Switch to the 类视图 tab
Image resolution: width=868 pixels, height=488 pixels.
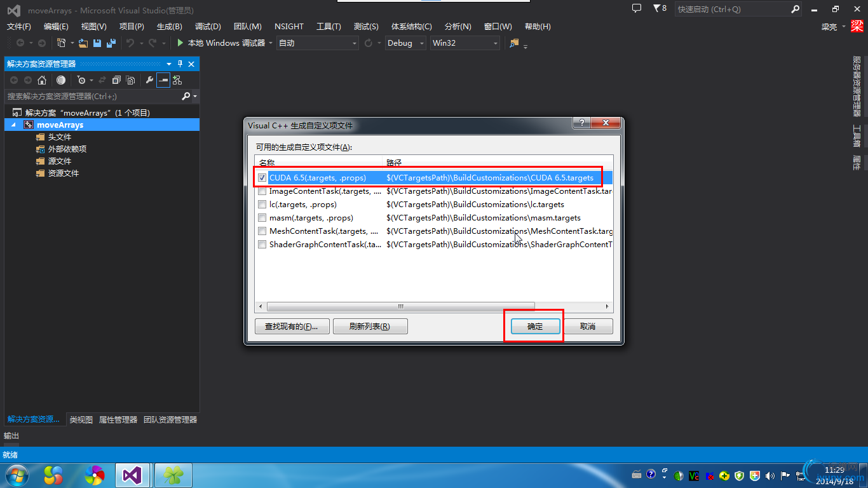coord(81,419)
